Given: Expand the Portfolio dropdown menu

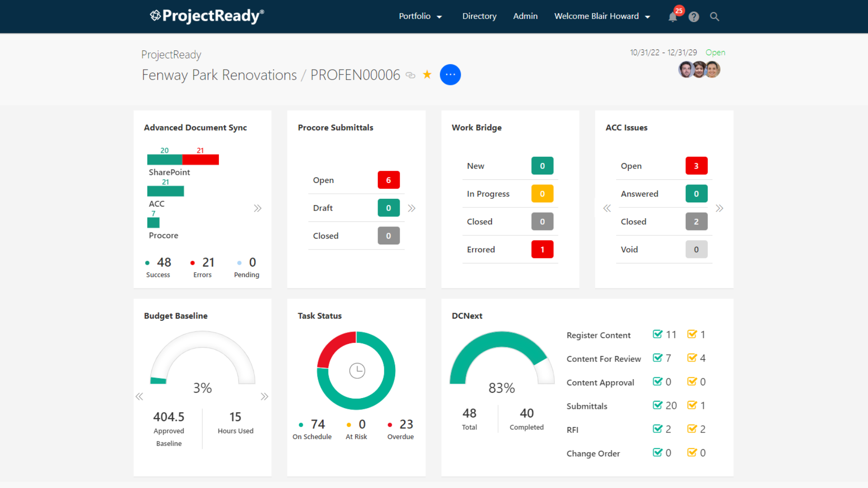Looking at the screenshot, I should [x=420, y=16].
